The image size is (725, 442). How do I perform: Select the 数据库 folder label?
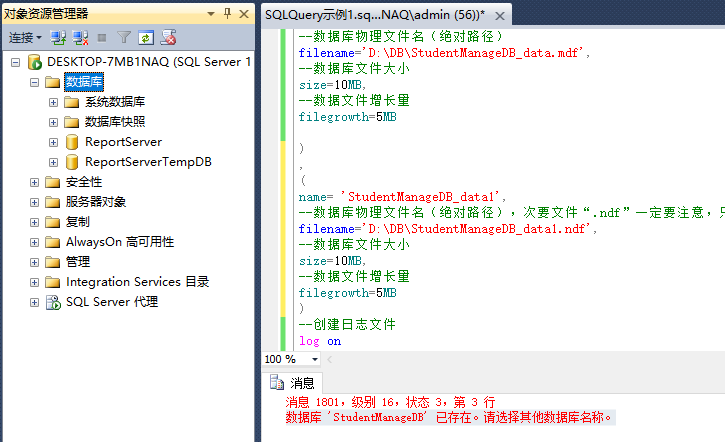tap(84, 82)
